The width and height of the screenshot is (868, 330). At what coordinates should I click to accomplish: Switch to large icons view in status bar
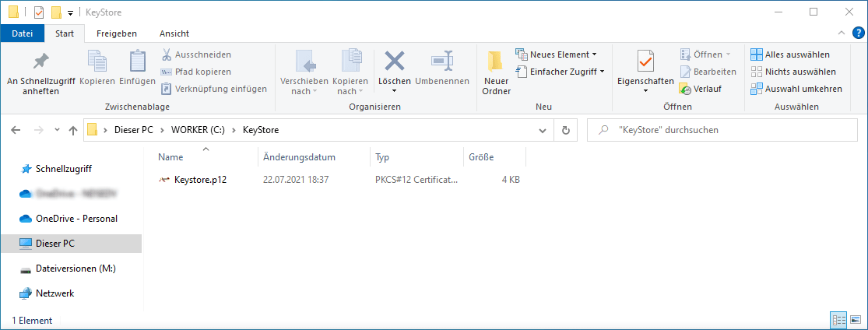pyautogui.click(x=856, y=320)
